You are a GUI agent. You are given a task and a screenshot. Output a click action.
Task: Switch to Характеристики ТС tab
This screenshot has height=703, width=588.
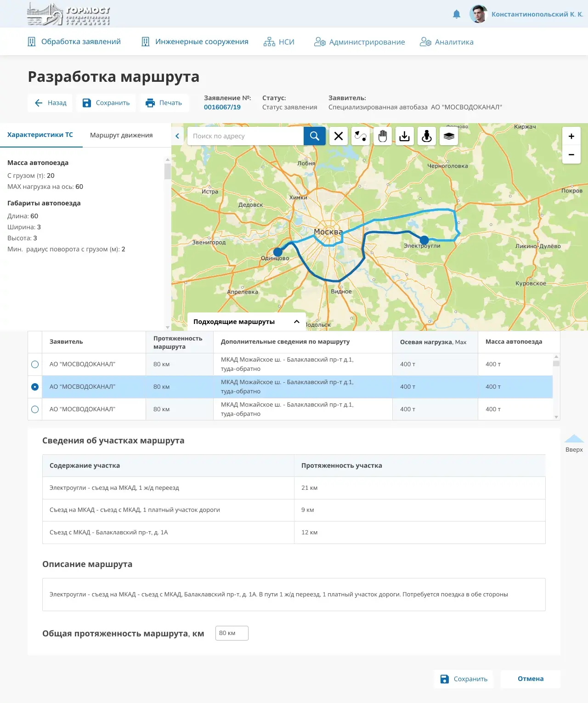pos(40,135)
